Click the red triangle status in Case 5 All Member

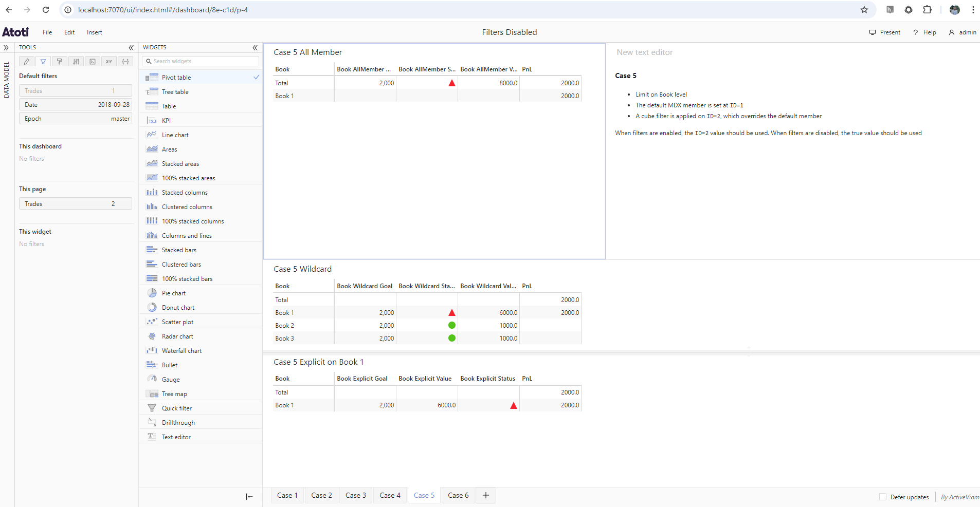tap(452, 83)
